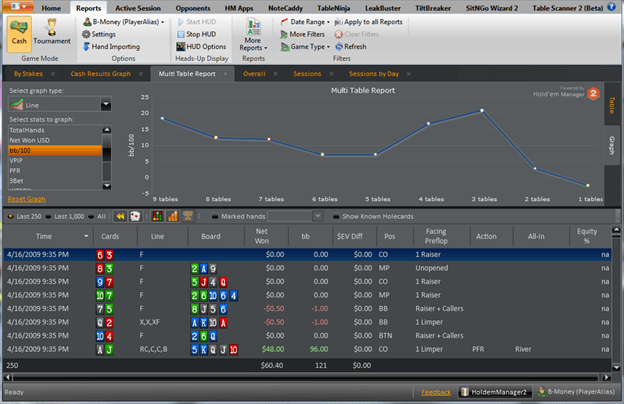Screen dimensions: 624x404
Task: Select the Q 2 hand row with X,X,XF line
Action: pos(307,322)
